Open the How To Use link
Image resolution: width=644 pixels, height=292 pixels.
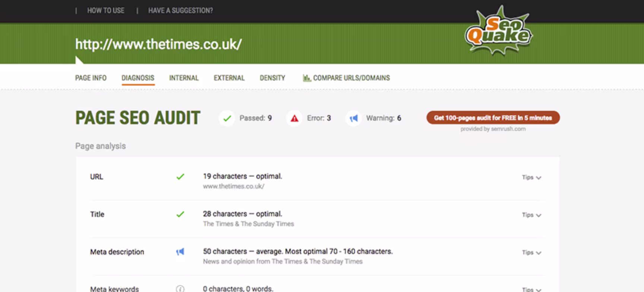point(106,10)
